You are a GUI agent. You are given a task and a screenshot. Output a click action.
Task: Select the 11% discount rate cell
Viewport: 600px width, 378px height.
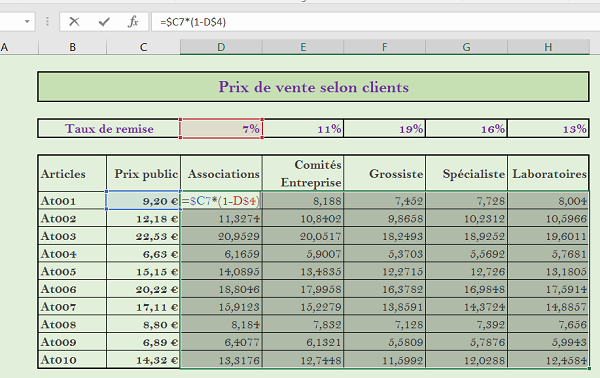pyautogui.click(x=303, y=129)
